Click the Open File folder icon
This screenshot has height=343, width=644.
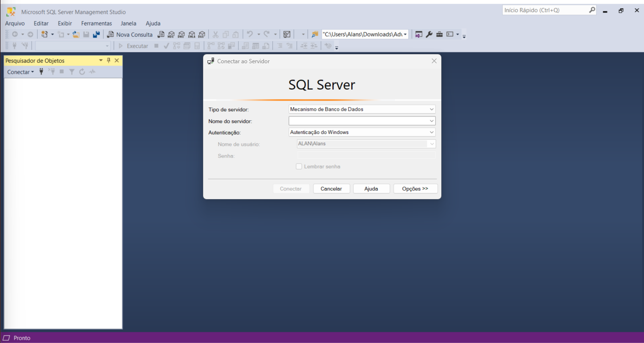click(76, 34)
